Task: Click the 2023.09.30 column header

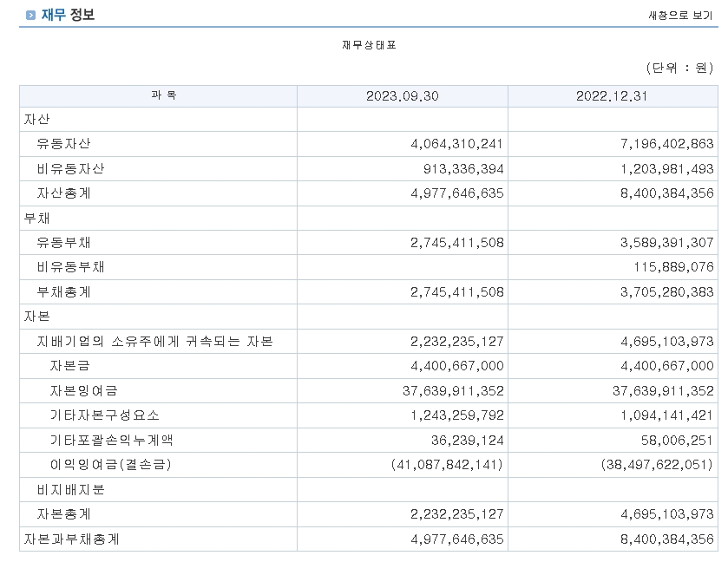Action: click(402, 96)
